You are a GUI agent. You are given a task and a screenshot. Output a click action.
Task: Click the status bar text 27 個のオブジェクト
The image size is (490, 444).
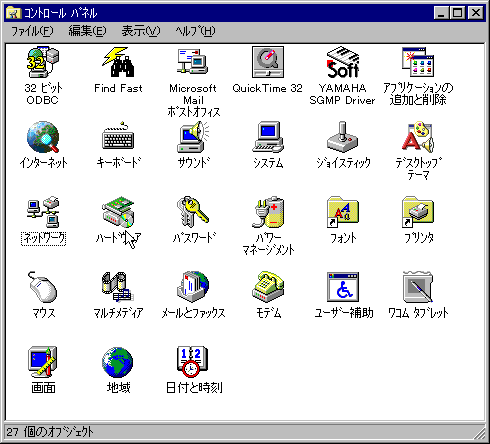tap(50, 432)
